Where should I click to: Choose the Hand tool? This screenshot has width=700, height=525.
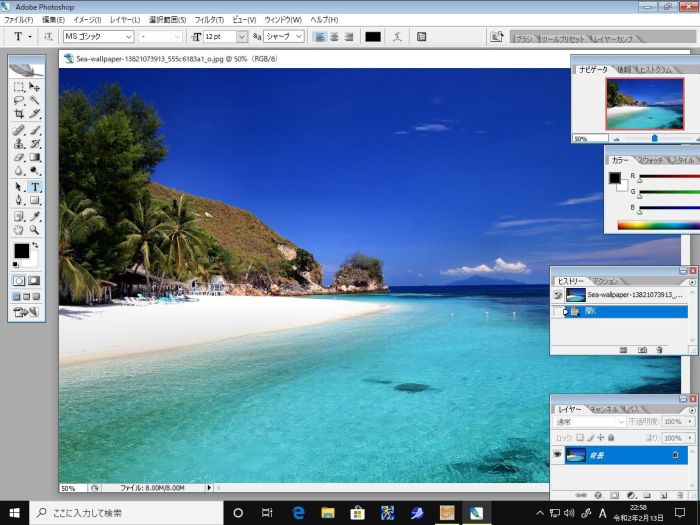19,230
